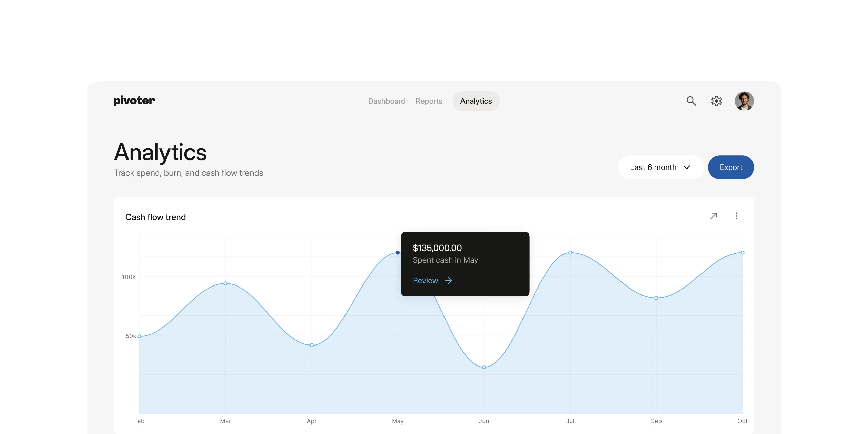
Task: Switch to the Reports tab
Action: pos(429,101)
